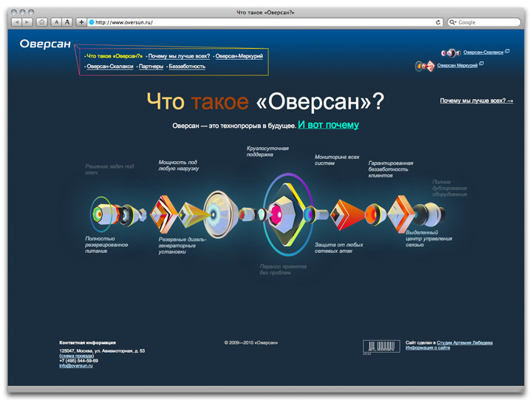Viewport: 532px width, 400px height.
Task: Click the Home icon in toolbar
Action: [42, 22]
